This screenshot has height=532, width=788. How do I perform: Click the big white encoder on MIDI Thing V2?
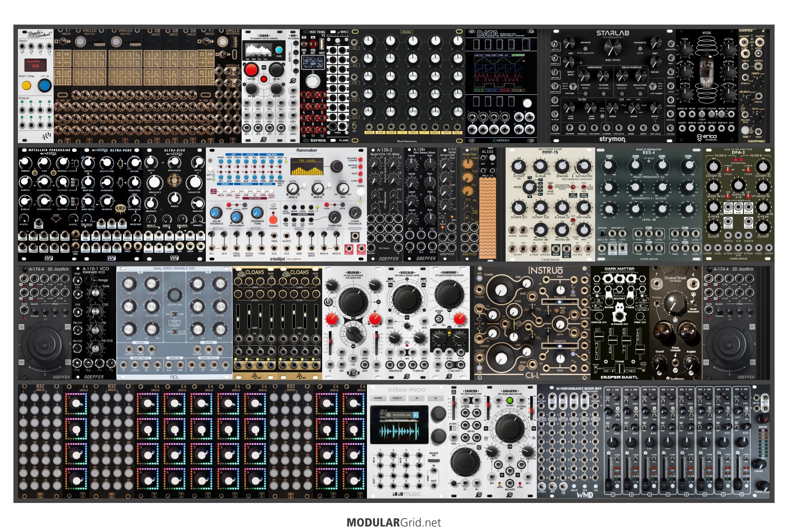[313, 81]
